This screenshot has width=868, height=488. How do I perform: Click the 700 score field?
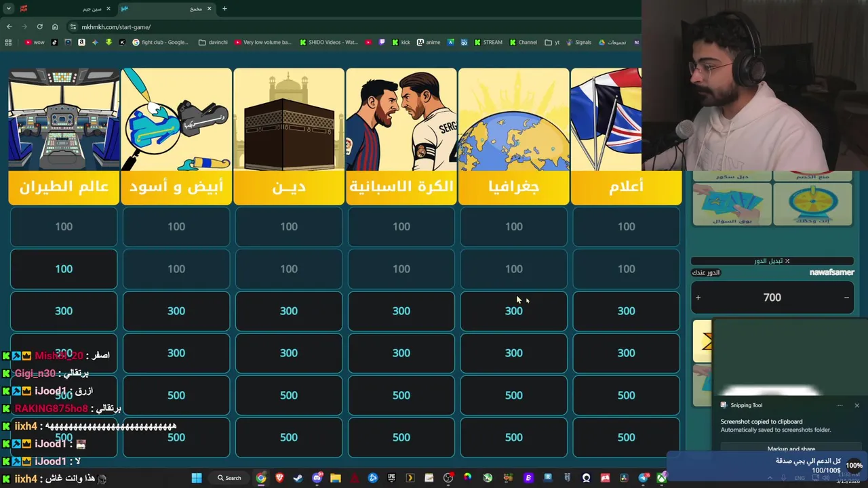[x=772, y=298]
